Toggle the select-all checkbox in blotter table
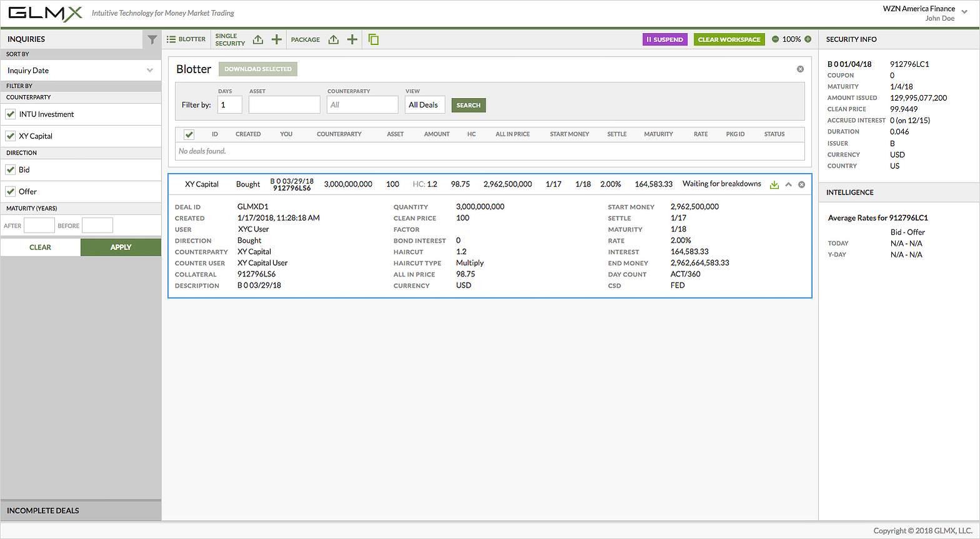Screen dimensions: 980x539 [x=189, y=134]
